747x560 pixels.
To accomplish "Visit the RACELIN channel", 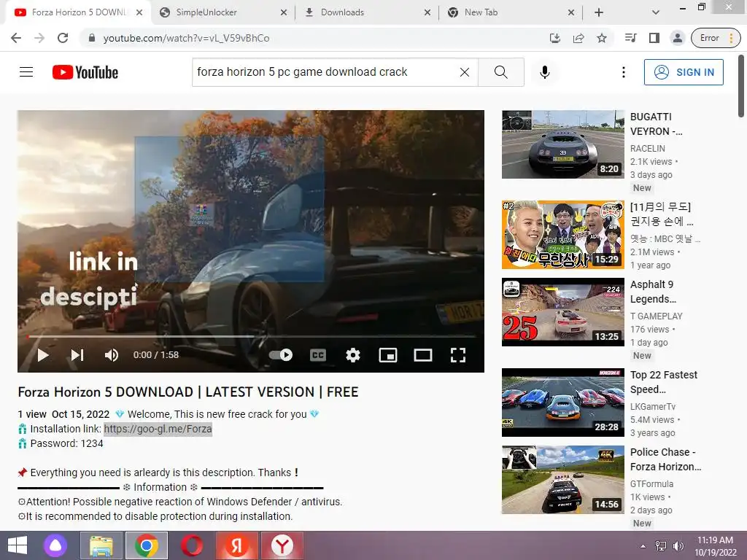I will coord(648,149).
